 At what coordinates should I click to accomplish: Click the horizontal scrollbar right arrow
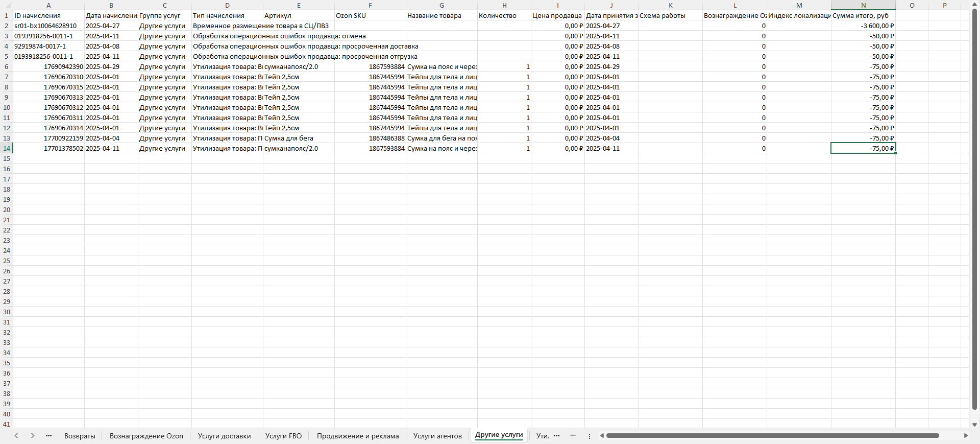(x=966, y=436)
